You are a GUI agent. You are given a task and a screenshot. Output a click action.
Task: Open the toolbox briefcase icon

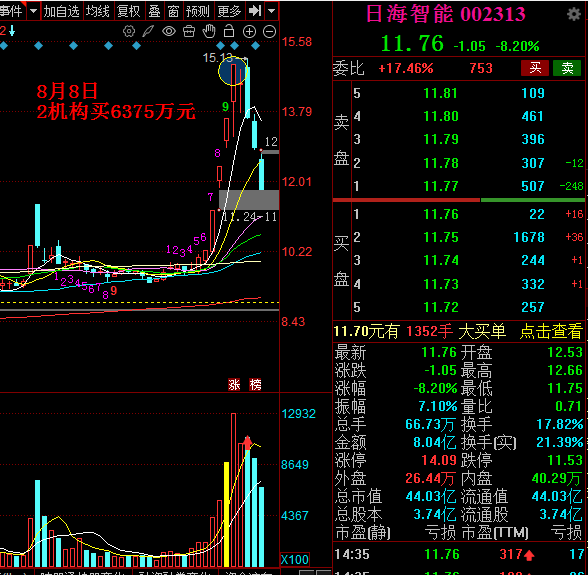(x=189, y=31)
